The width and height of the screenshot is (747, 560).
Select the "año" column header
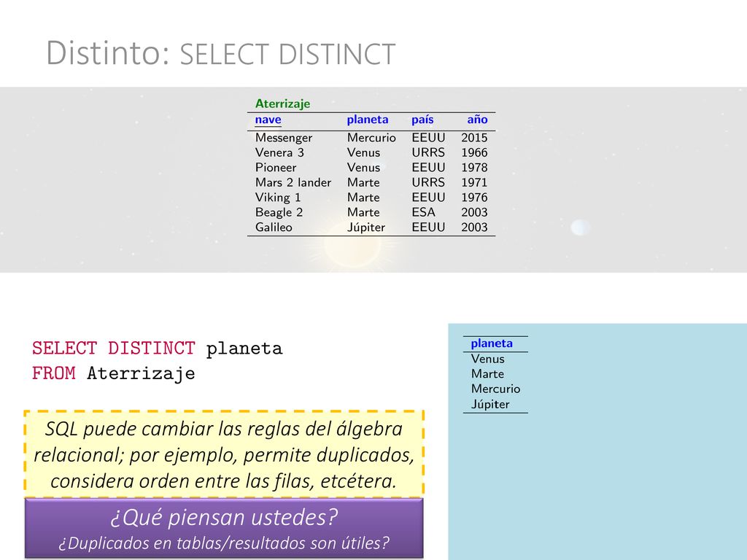coord(477,120)
